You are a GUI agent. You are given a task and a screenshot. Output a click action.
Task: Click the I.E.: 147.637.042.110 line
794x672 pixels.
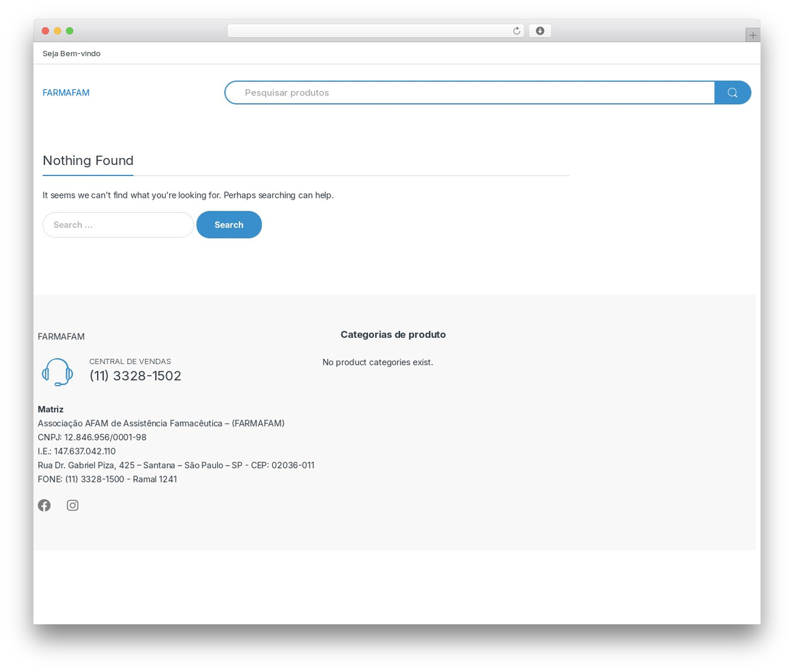point(77,451)
